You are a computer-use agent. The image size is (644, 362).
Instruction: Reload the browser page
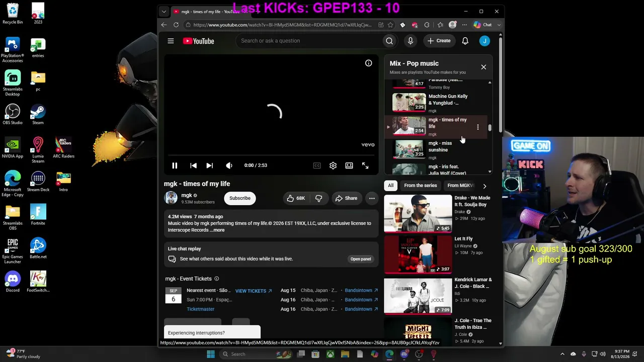click(x=176, y=25)
